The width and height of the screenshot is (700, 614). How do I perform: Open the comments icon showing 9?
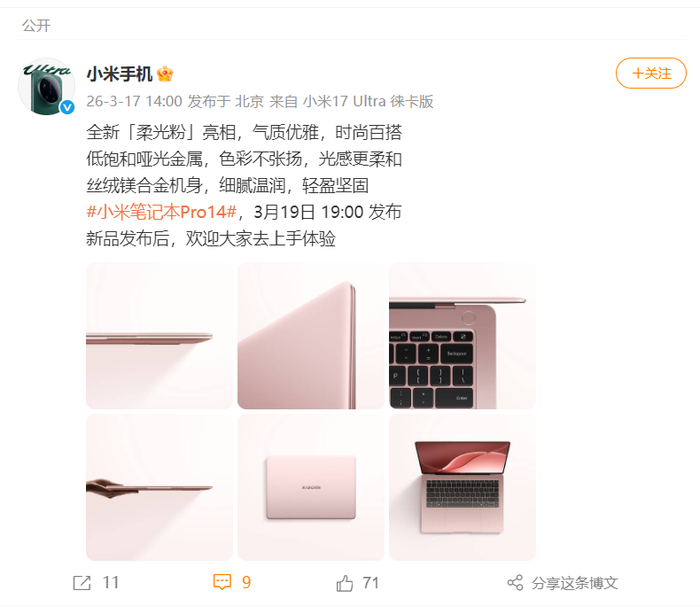tap(222, 582)
